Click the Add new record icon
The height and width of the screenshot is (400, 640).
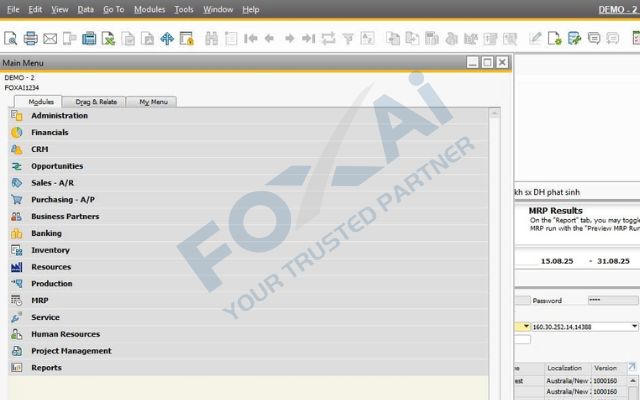(x=231, y=39)
